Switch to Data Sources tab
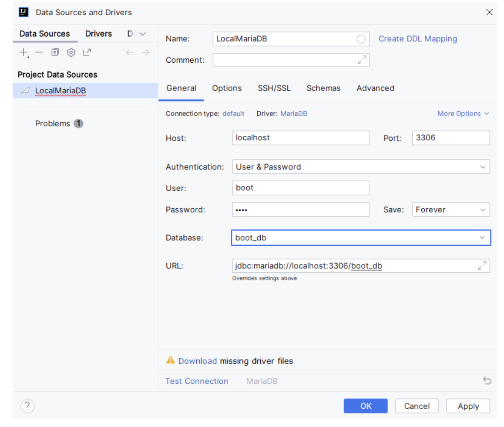This screenshot has height=427, width=504. tap(45, 34)
